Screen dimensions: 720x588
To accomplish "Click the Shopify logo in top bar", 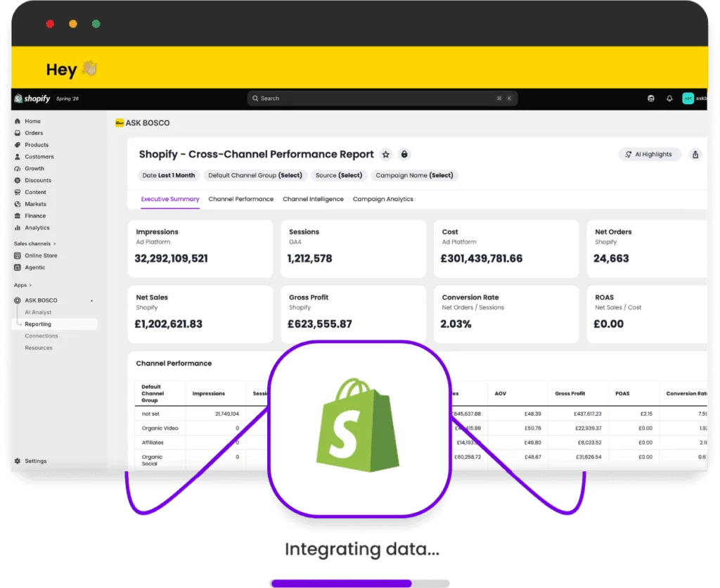I will tap(32, 98).
